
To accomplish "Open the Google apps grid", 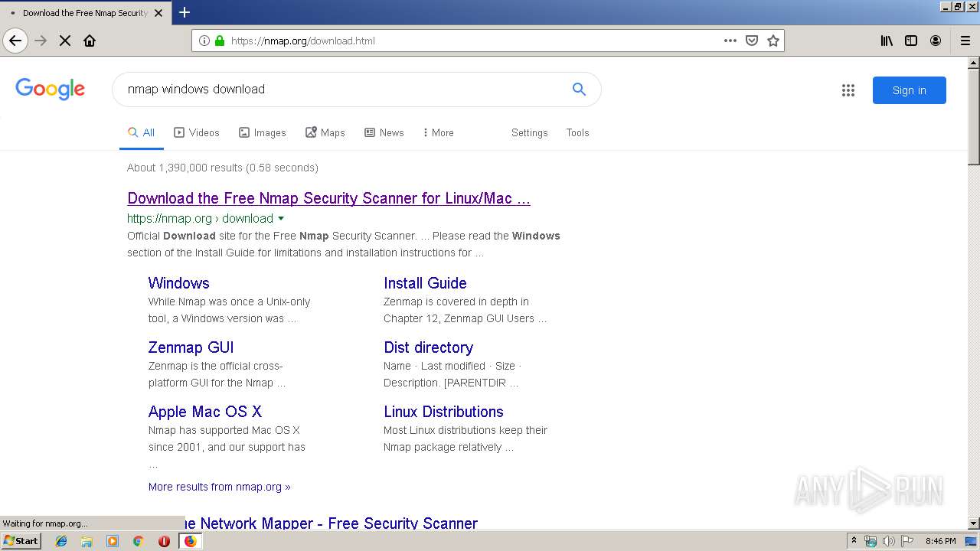I will (x=848, y=90).
